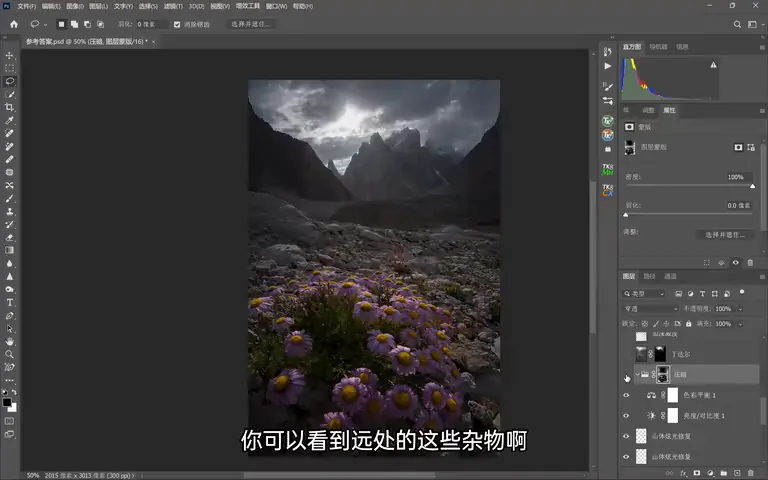Select the Horizontal Type tool
This screenshot has width=768, height=480.
(9, 303)
